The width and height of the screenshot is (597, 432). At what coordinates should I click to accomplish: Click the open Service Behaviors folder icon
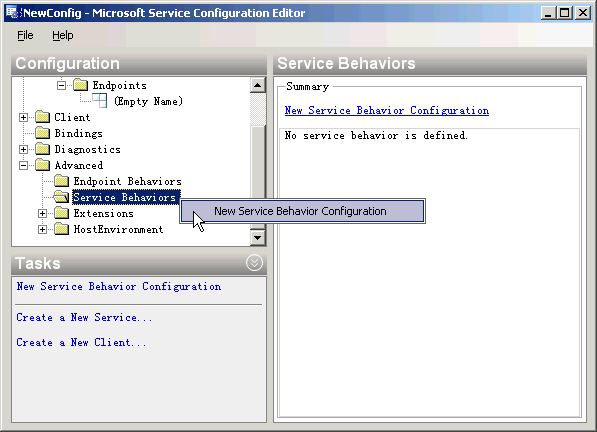click(x=61, y=197)
